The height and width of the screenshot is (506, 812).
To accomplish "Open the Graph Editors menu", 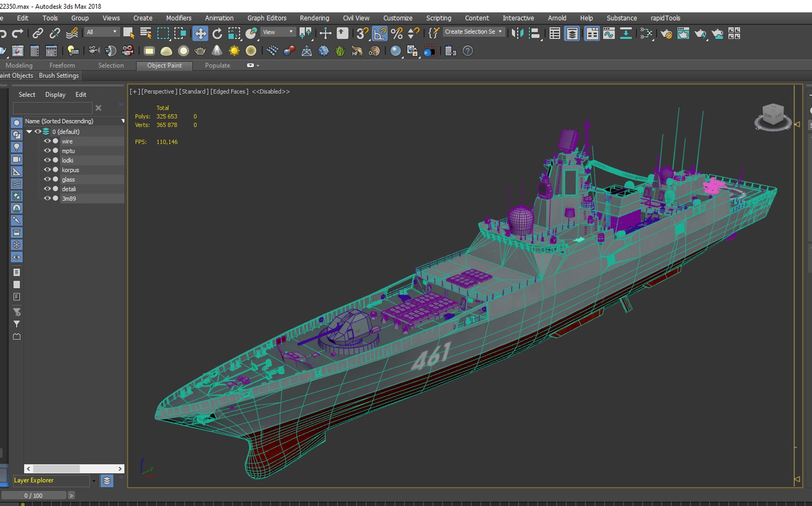I will tap(267, 18).
